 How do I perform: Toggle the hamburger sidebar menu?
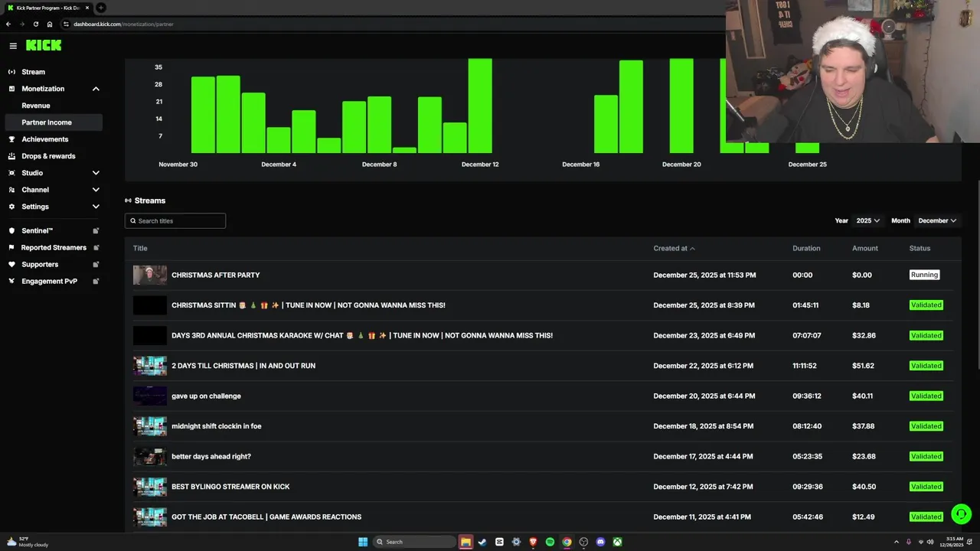click(13, 46)
